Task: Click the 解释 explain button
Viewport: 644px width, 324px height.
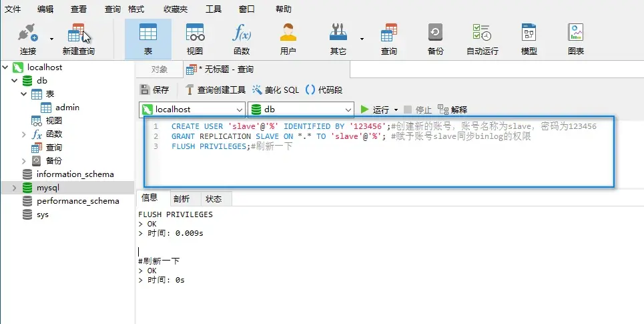Action: point(452,110)
